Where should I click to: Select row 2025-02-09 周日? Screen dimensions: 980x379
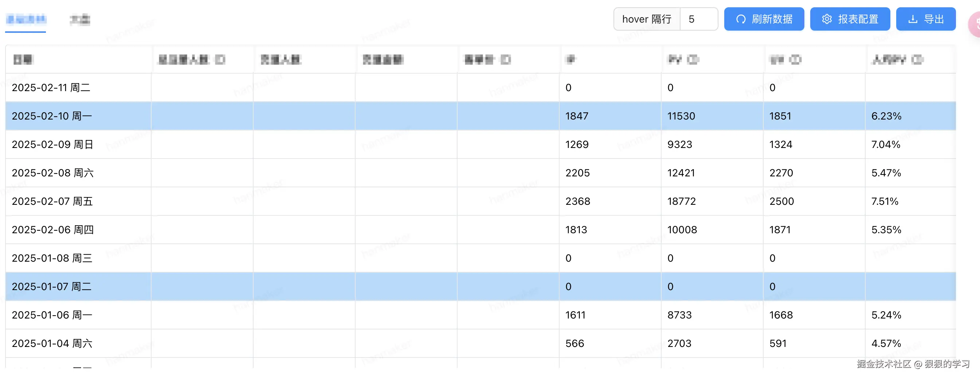(x=481, y=145)
